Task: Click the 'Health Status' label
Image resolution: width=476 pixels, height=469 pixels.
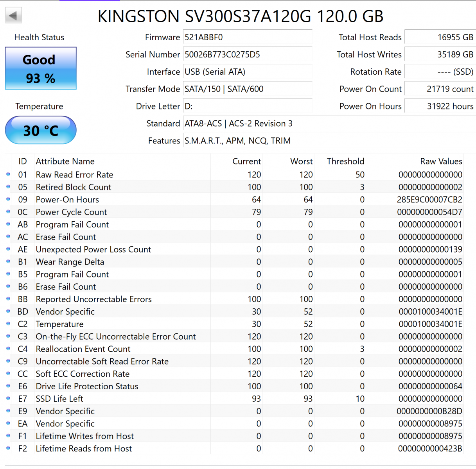Action: 39,38
